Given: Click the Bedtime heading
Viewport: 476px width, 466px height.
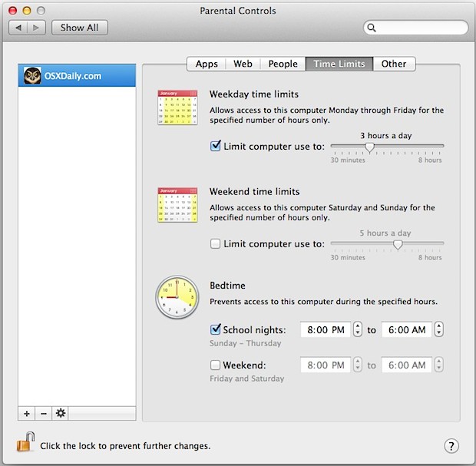Looking at the screenshot, I should [x=227, y=286].
